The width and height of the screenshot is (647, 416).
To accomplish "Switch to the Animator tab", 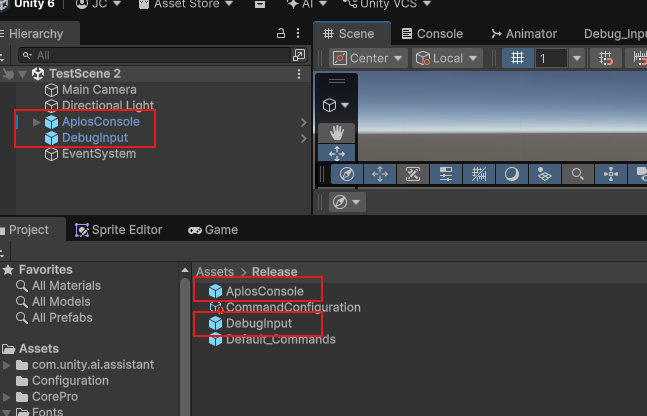I will point(524,34).
